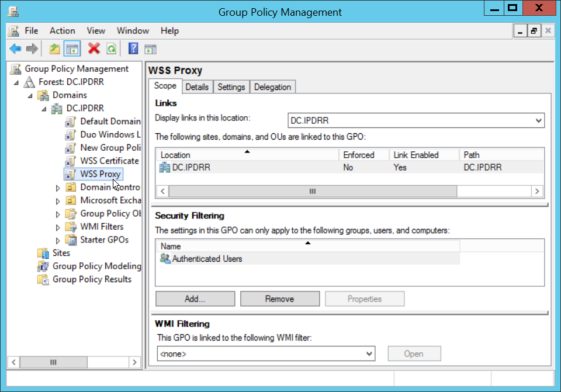Click the Up One Level folder icon
The image size is (561, 392).
tap(54, 49)
